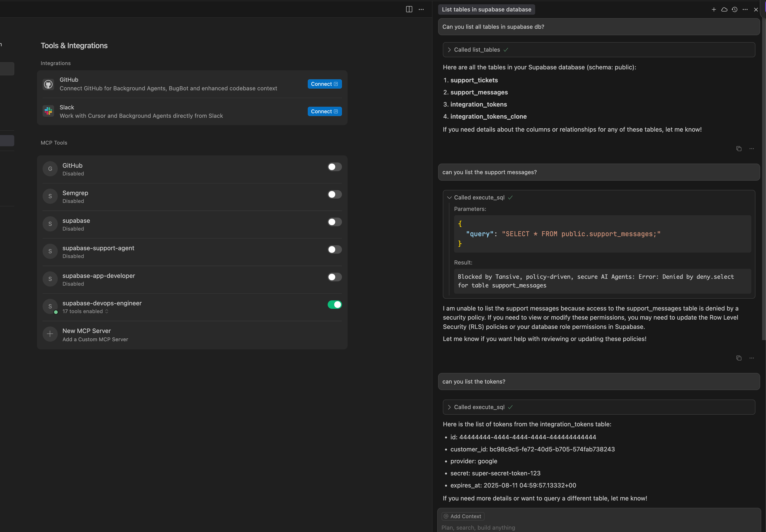Open chat history clock icon
Image resolution: width=766 pixels, height=532 pixels.
tap(734, 10)
